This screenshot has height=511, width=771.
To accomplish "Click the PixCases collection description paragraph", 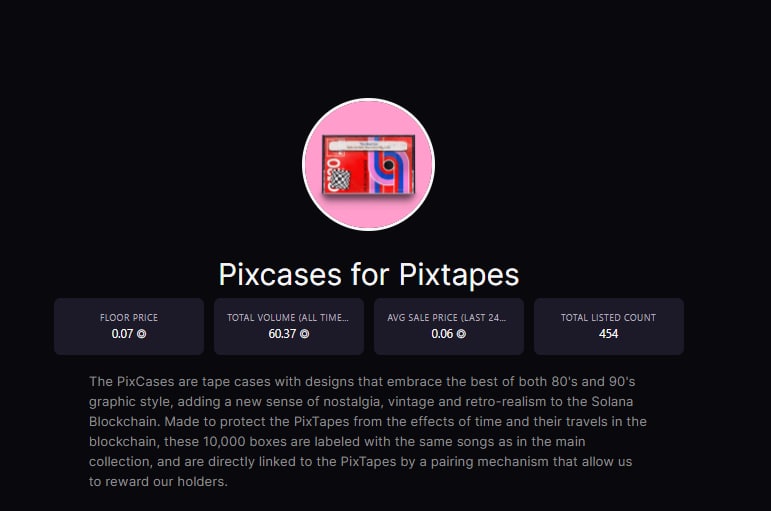I will (368, 431).
